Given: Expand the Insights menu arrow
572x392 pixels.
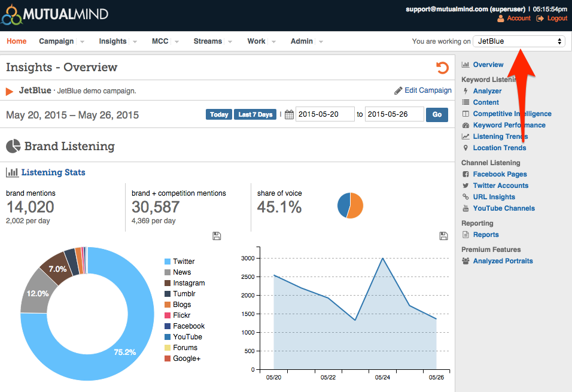Looking at the screenshot, I should pos(135,42).
